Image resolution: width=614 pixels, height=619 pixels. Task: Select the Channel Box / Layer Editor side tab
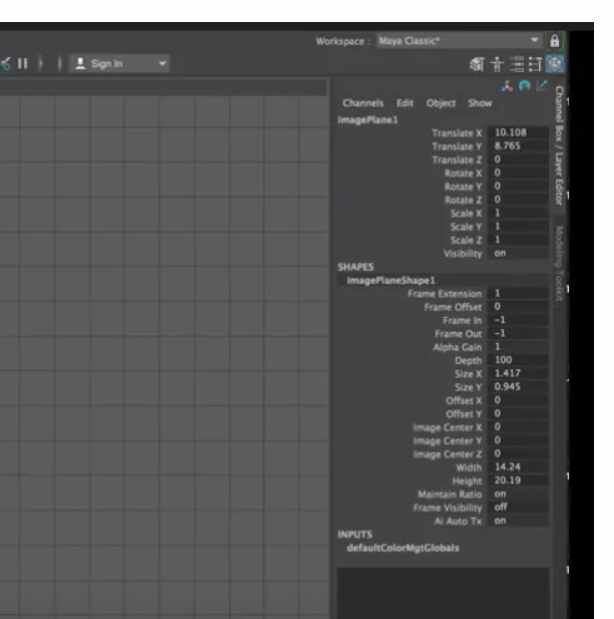(559, 146)
